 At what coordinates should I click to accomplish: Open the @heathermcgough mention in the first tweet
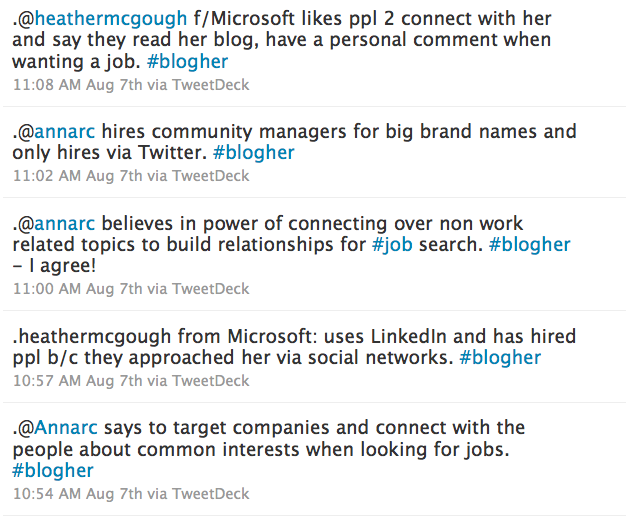tap(104, 18)
